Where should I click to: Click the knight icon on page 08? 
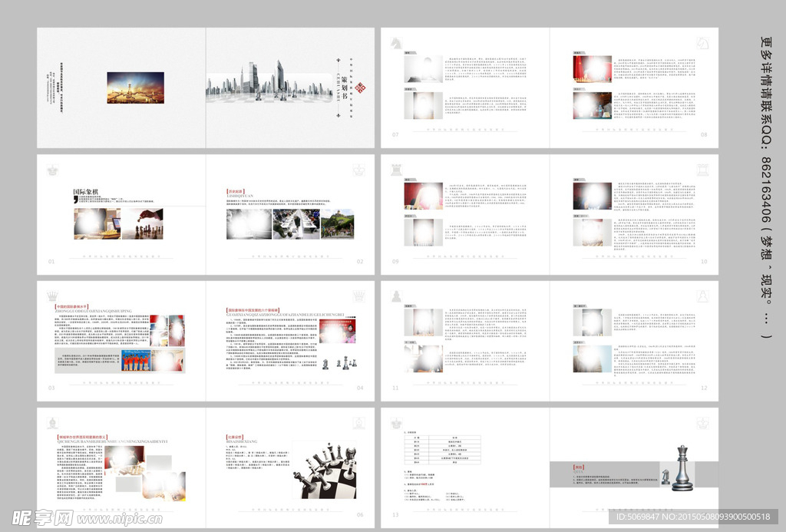[702, 43]
